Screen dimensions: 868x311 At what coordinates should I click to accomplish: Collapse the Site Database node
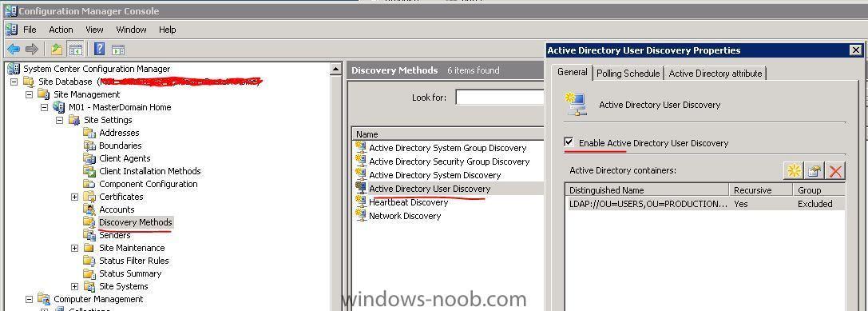point(14,82)
